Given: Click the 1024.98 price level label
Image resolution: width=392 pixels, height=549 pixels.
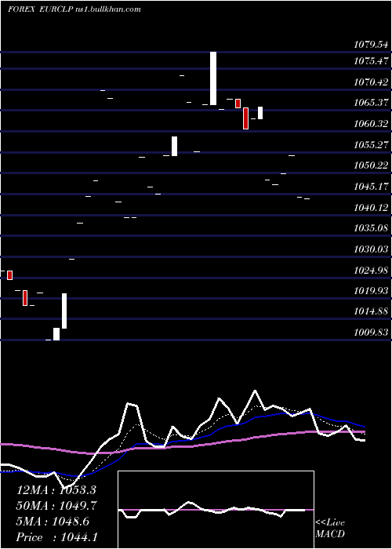Looking at the screenshot, I should pos(371,271).
